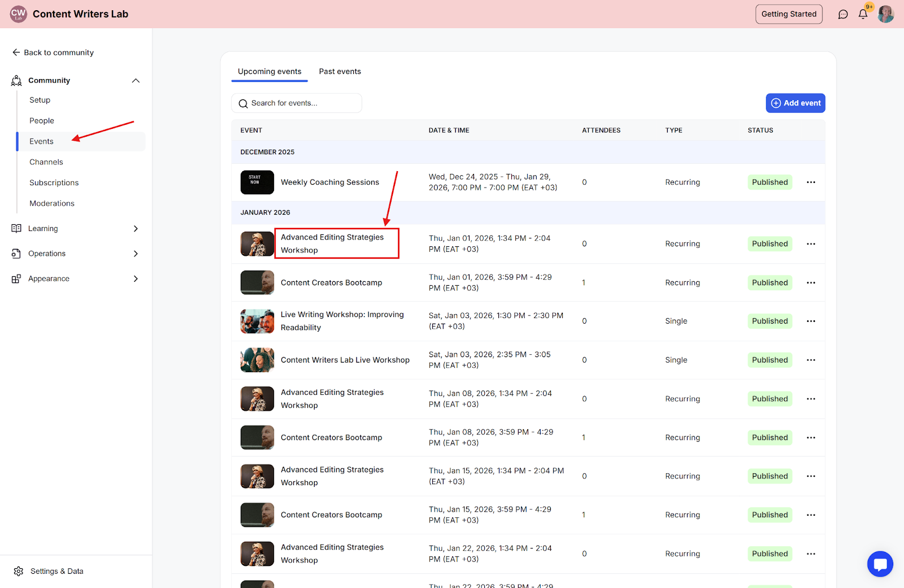Image resolution: width=904 pixels, height=588 pixels.
Task: Go back via Back to community link
Action: tap(53, 53)
